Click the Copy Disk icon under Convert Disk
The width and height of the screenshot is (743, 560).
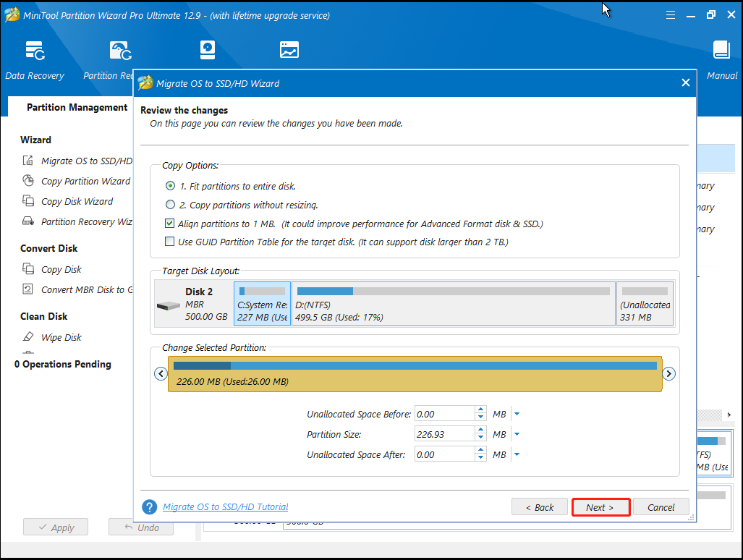[x=28, y=269]
